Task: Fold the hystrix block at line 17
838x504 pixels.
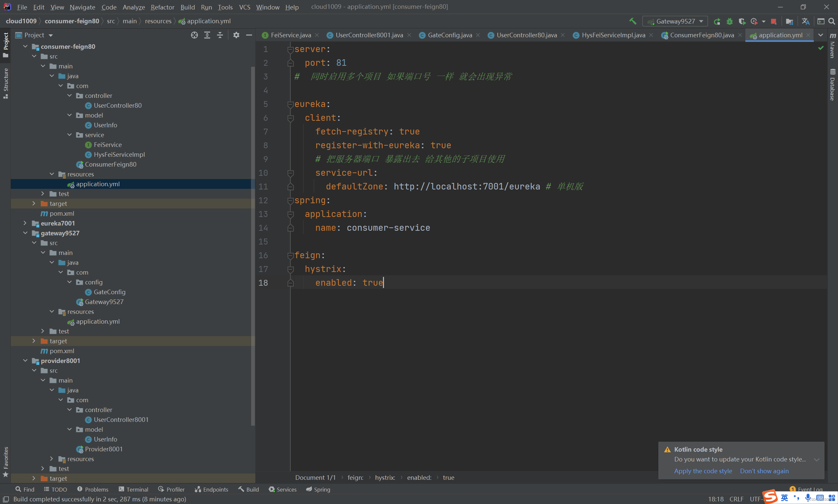Action: 290,269
